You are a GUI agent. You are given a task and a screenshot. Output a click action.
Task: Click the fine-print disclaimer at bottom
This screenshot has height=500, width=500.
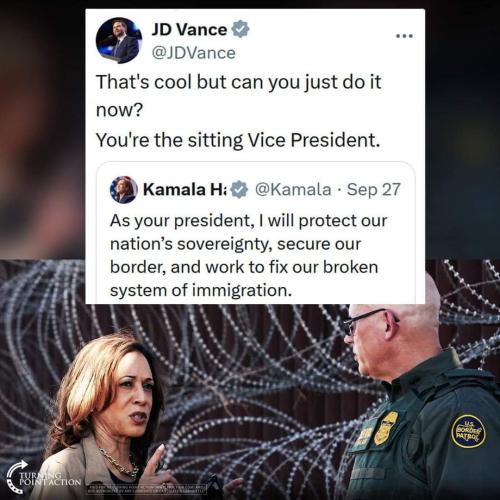(147, 489)
